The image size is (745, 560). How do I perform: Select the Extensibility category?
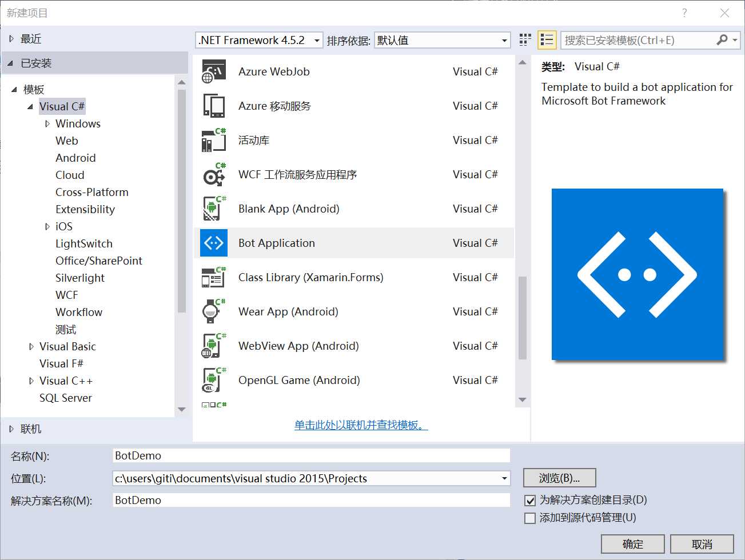tap(85, 209)
